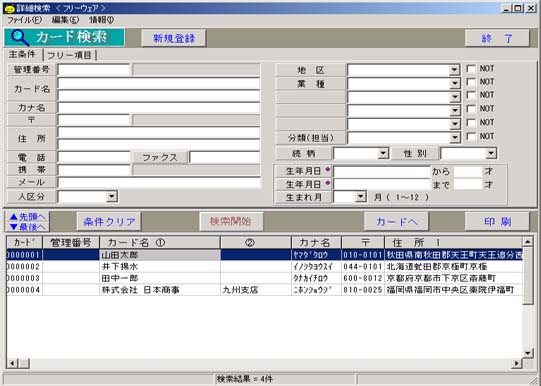
Task: Click the 住所 1 column header
Action: point(453,243)
